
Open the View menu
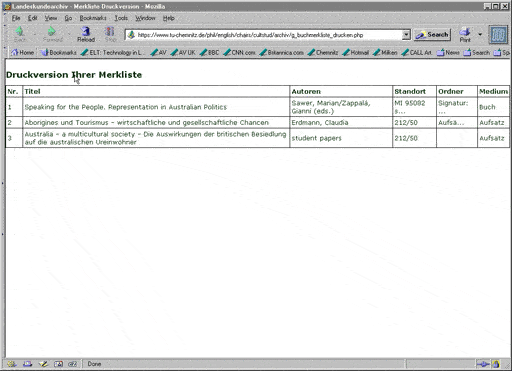point(51,18)
